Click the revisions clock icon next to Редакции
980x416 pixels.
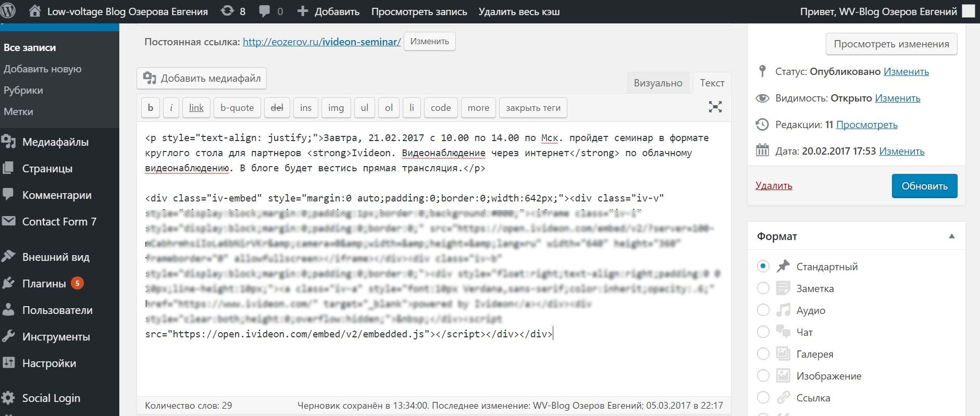(x=762, y=124)
